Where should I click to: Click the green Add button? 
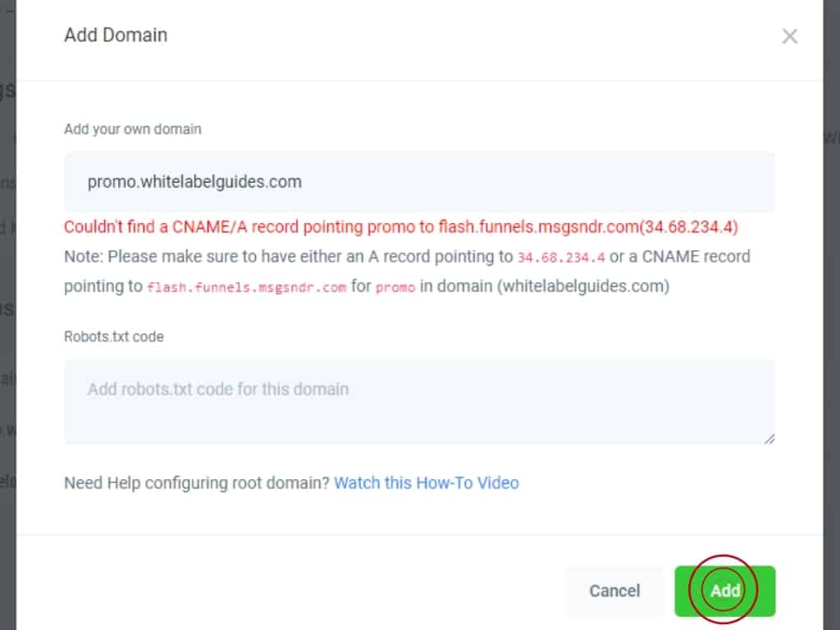pos(724,591)
